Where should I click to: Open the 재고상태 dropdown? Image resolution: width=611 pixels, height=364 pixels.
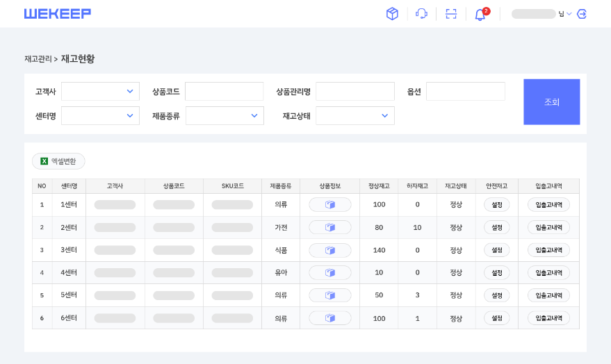pos(355,115)
